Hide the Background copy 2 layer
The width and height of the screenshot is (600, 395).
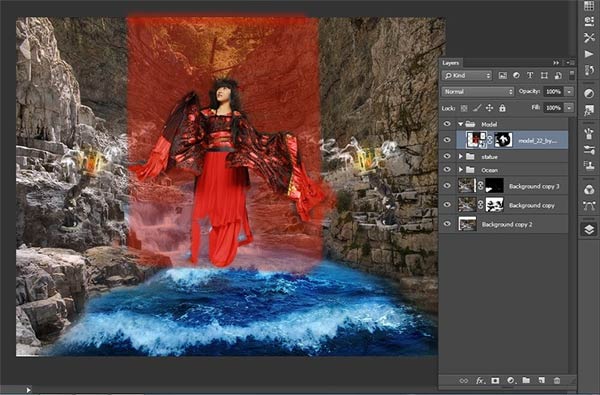(447, 224)
